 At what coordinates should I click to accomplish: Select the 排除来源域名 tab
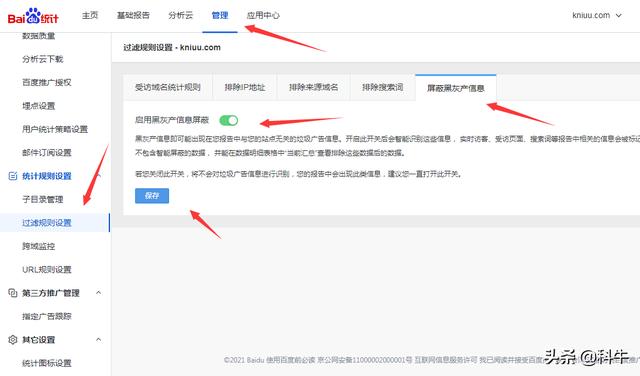tap(313, 87)
